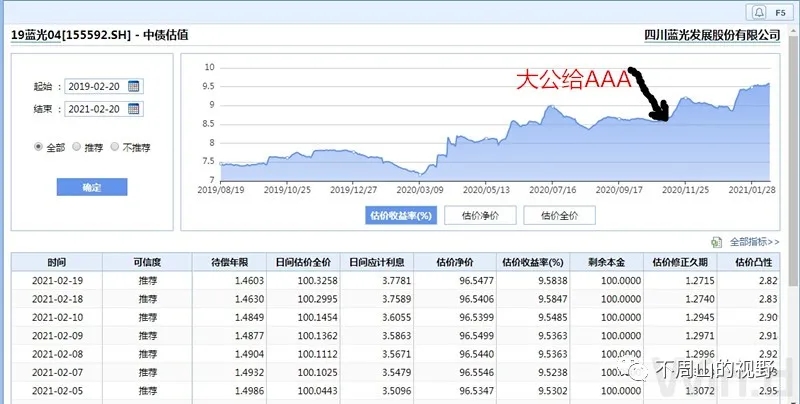Image resolution: width=800 pixels, height=404 pixels.
Task: Select the 不推荐 radio option
Action: (115, 147)
